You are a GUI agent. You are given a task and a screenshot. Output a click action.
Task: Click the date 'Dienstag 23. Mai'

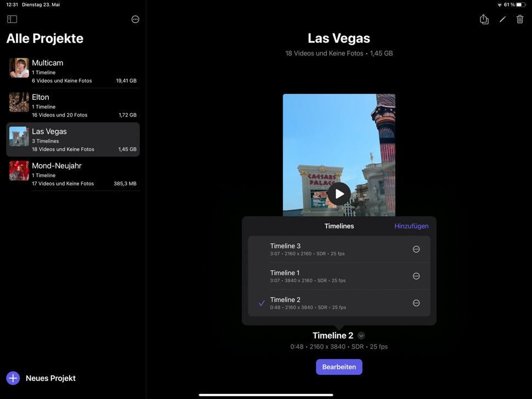pos(41,5)
